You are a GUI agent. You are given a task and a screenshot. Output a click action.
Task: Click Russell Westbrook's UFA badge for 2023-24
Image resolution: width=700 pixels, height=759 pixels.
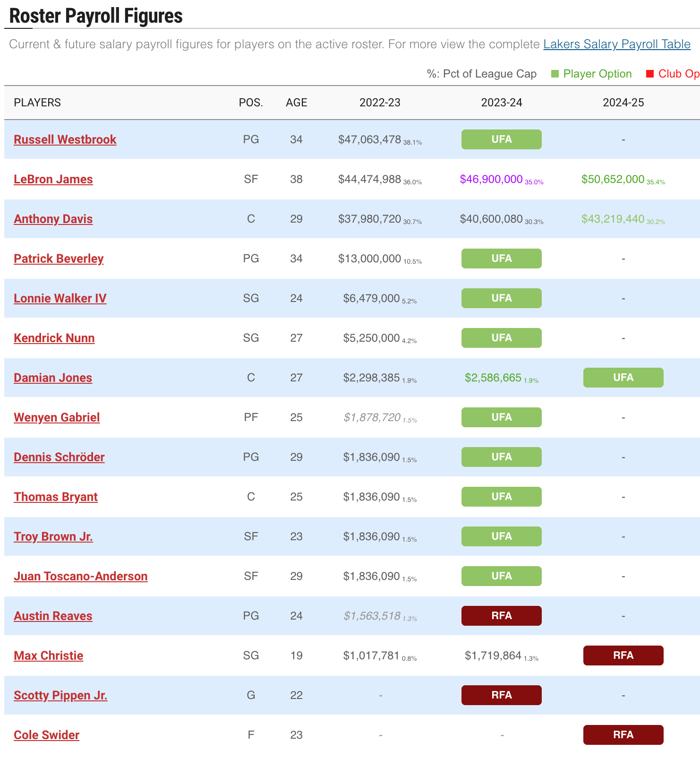[x=502, y=139]
